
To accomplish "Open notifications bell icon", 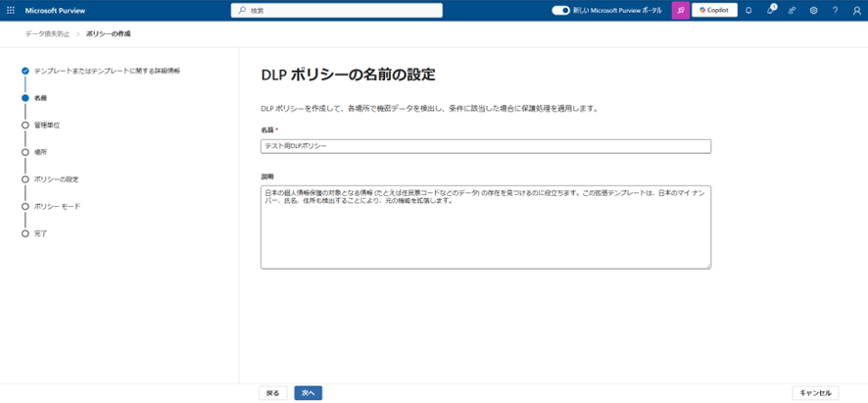I will coord(748,11).
